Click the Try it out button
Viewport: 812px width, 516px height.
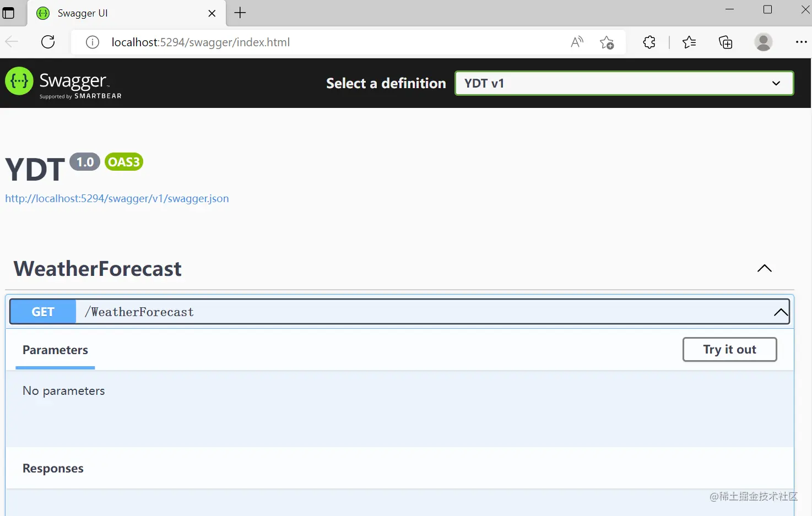tap(730, 350)
